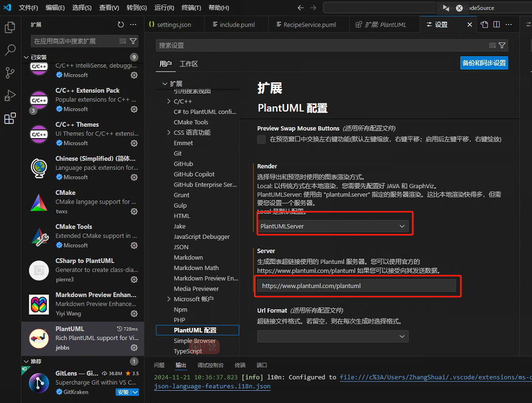Refresh the extensions list

coord(121,25)
